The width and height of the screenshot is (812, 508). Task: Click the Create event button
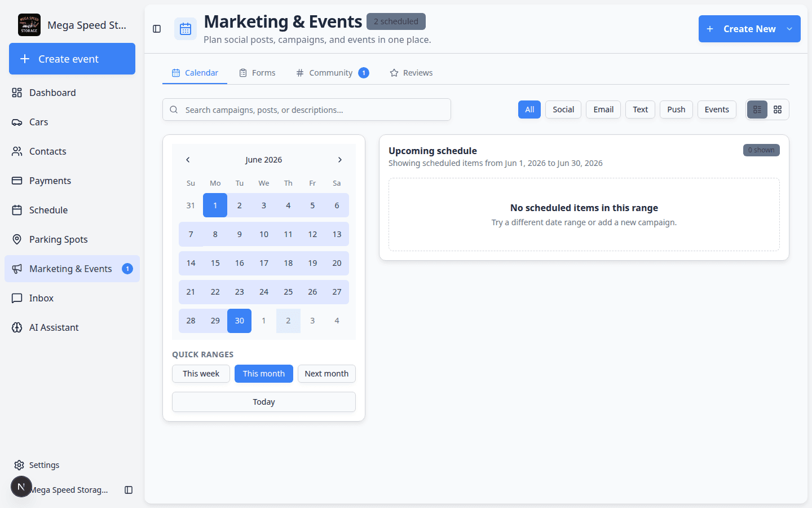point(72,59)
